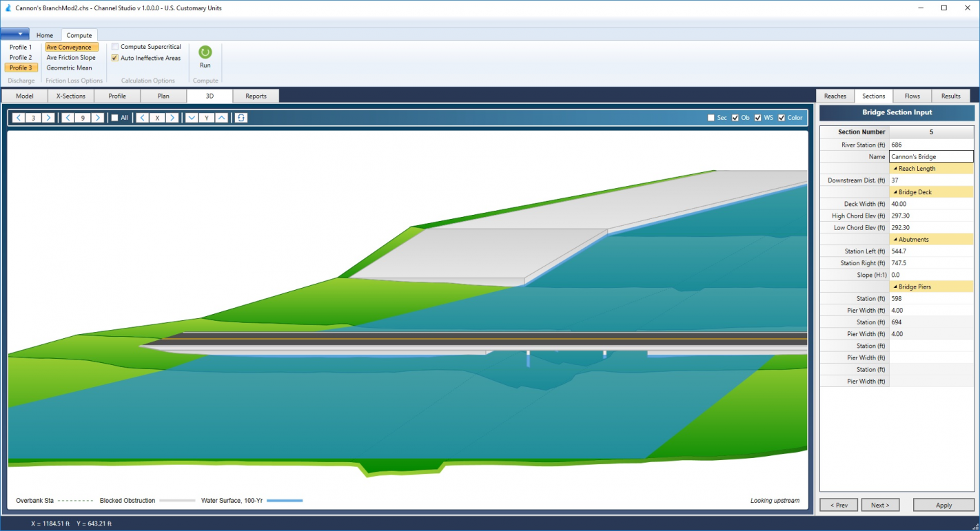
Task: Enable the All sections checkbox
Action: 115,118
